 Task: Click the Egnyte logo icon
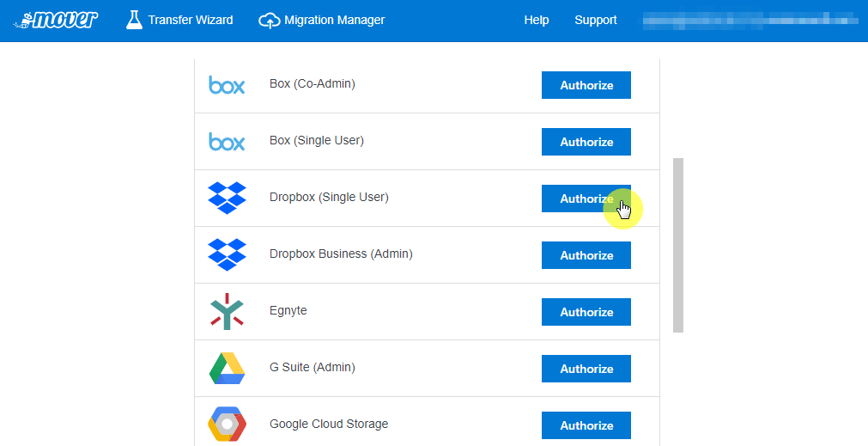[x=227, y=311]
